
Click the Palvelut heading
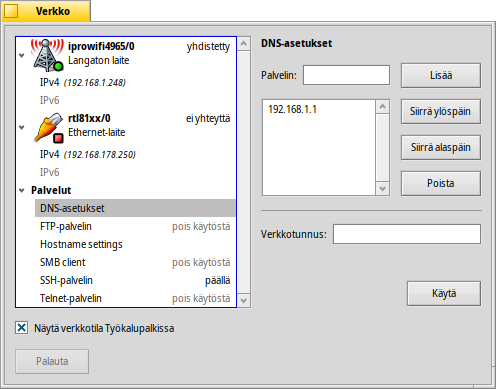pyautogui.click(x=51, y=190)
